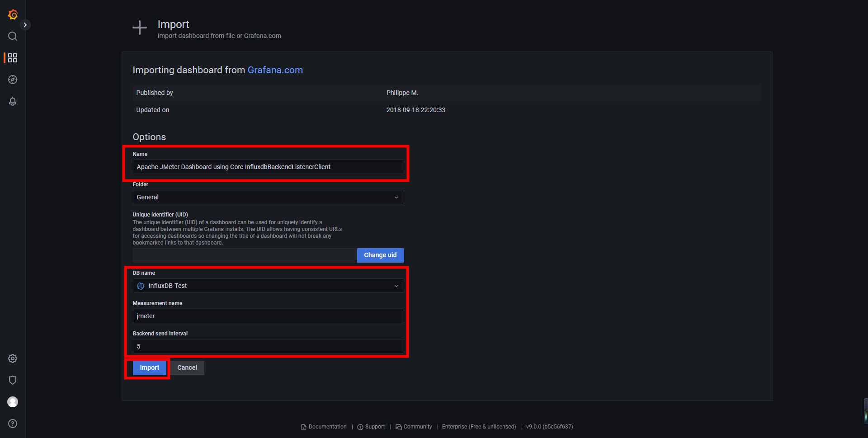Open the Server admin shield icon
868x438 pixels.
click(13, 380)
